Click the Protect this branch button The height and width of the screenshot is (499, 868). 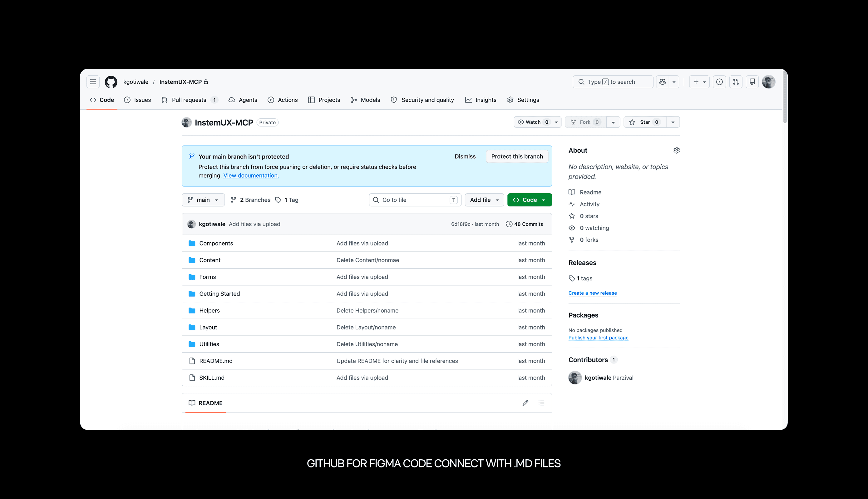click(517, 157)
